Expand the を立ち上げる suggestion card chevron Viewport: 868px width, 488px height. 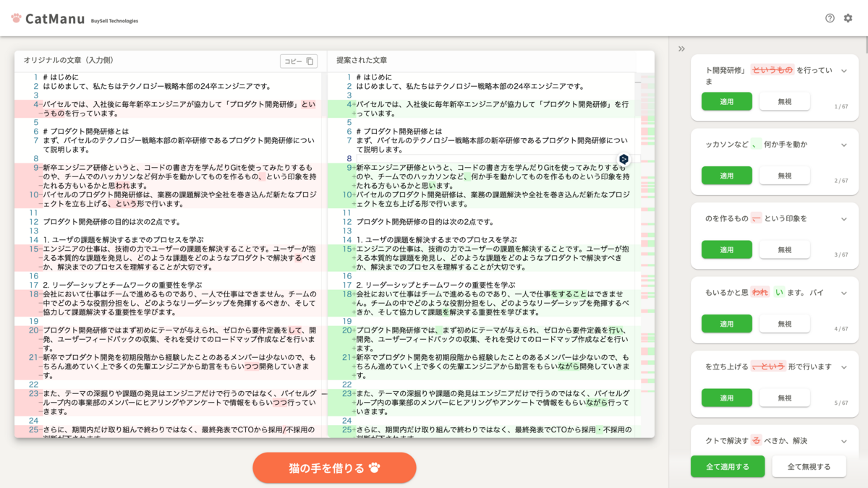tap(843, 367)
